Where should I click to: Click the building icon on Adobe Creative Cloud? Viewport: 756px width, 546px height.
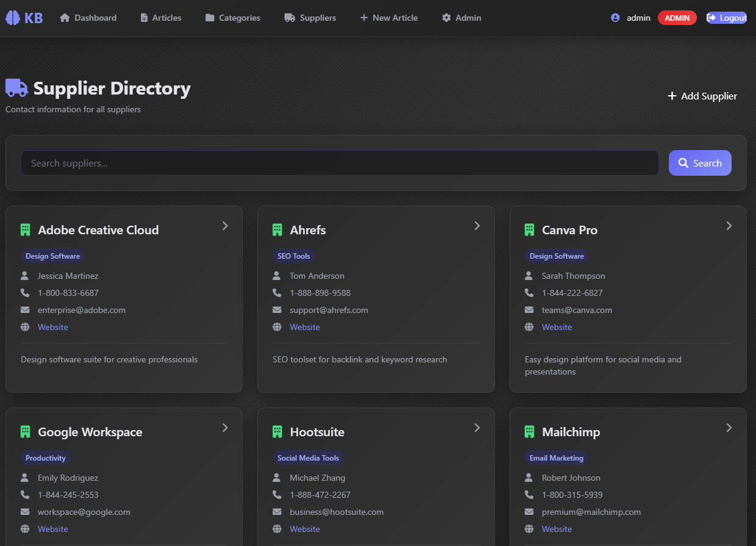point(25,230)
